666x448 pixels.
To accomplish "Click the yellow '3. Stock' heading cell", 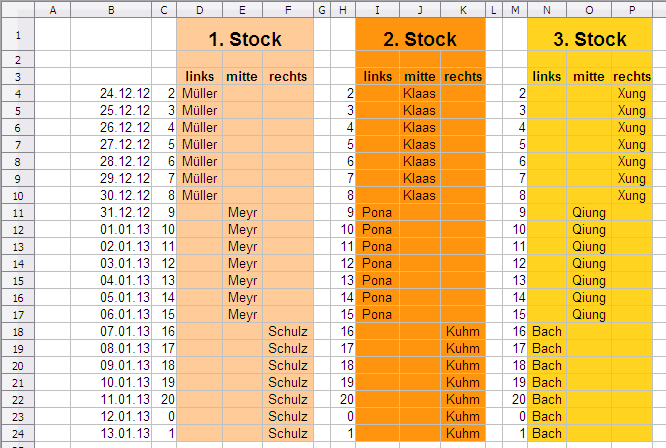I will [x=590, y=40].
